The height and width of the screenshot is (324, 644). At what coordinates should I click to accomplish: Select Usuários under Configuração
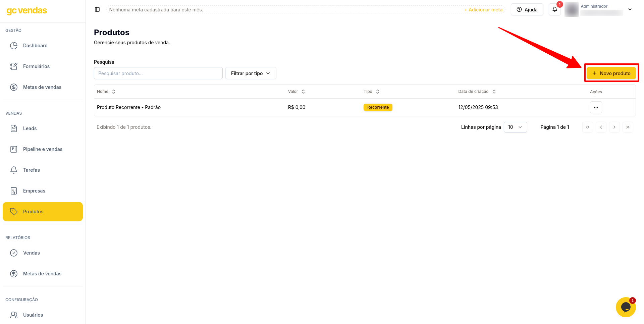point(33,315)
